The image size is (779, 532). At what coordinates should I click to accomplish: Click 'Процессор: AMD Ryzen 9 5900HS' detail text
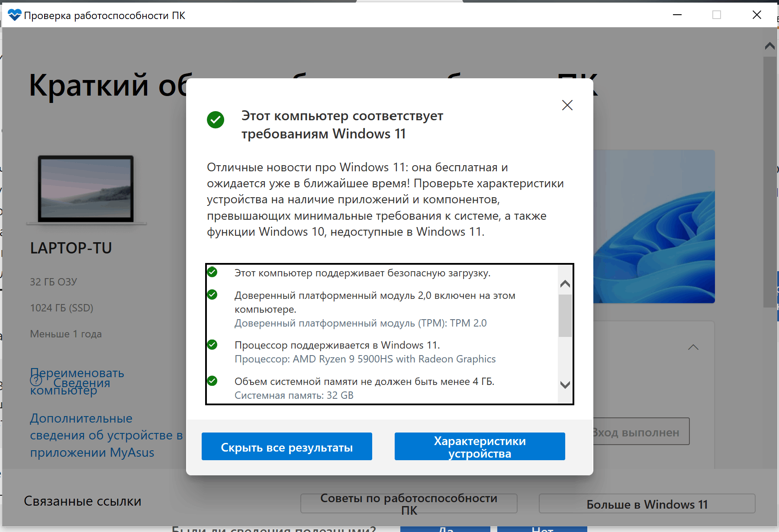pyautogui.click(x=365, y=359)
